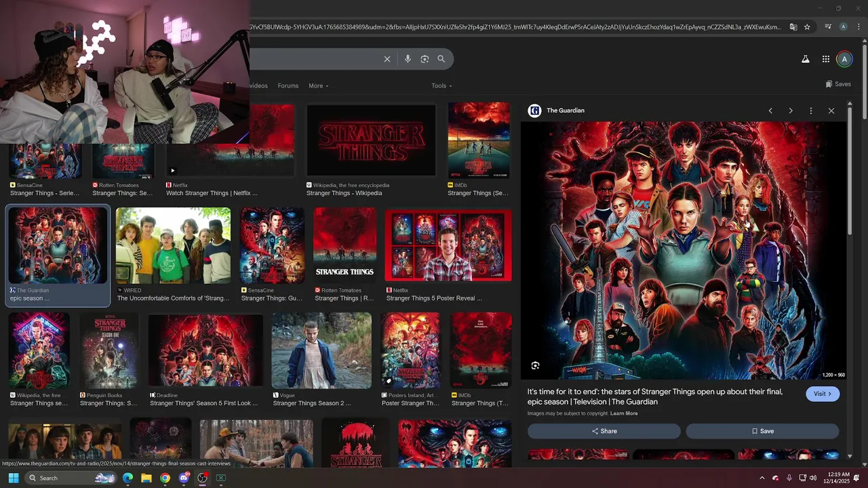
Task: Open the Guardian article title link
Action: click(x=655, y=396)
